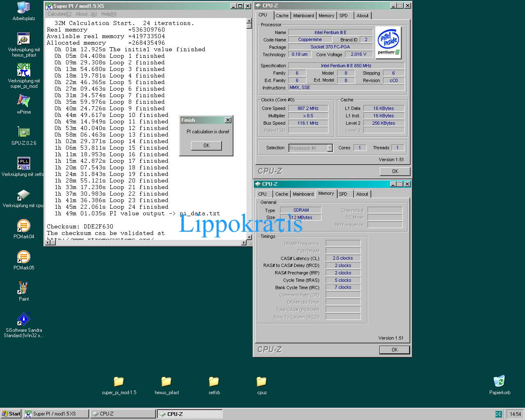Select the Cache tab in upper CPU-Z
This screenshot has height=420, width=525.
(x=282, y=16)
